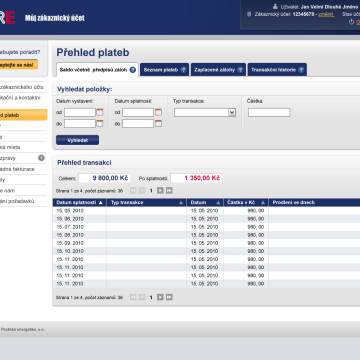Click the row with due date 15. 10. 2010

coord(206,251)
